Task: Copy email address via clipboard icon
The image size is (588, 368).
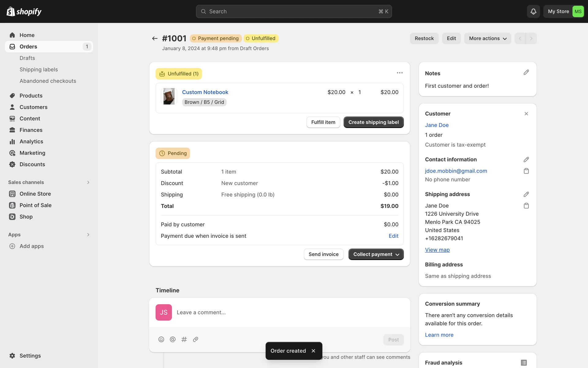Action: 526,171
